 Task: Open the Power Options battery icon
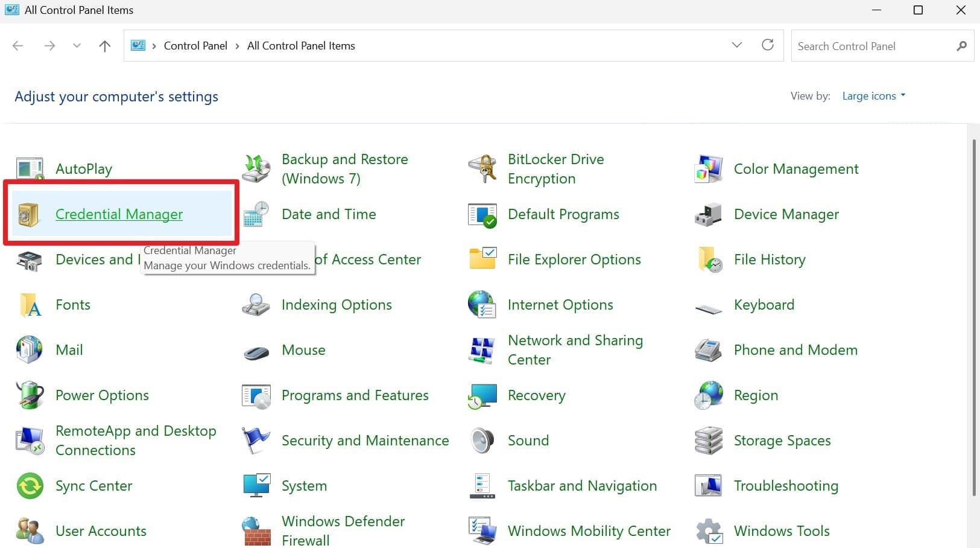coord(30,395)
